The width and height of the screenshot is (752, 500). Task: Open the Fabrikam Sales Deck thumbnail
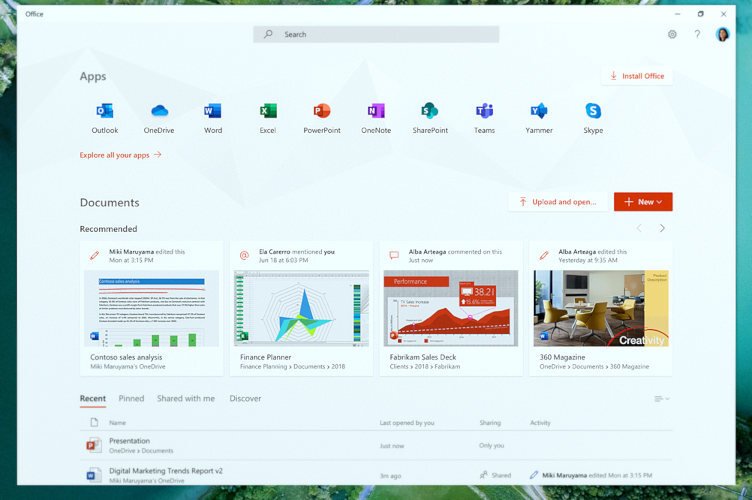[x=451, y=308]
